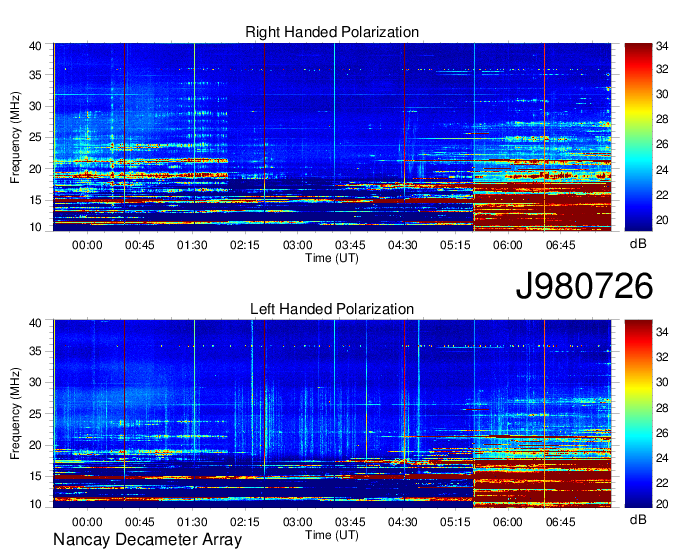Click the color bar beside the Right Handed plot

tap(638, 137)
